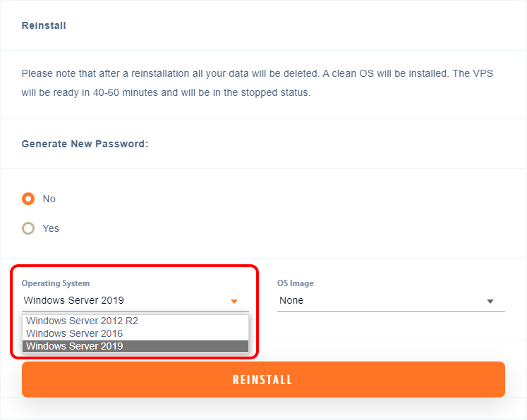
Task: Choose Windows Server 2016 option
Action: coord(135,333)
